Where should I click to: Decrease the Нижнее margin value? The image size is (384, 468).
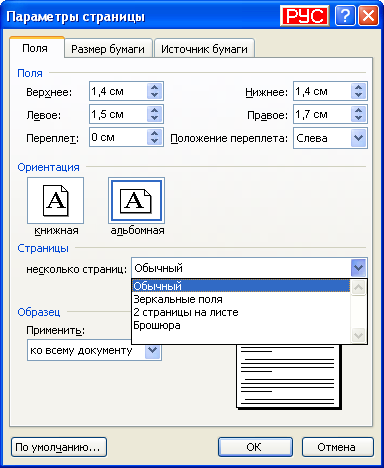pos(358,95)
